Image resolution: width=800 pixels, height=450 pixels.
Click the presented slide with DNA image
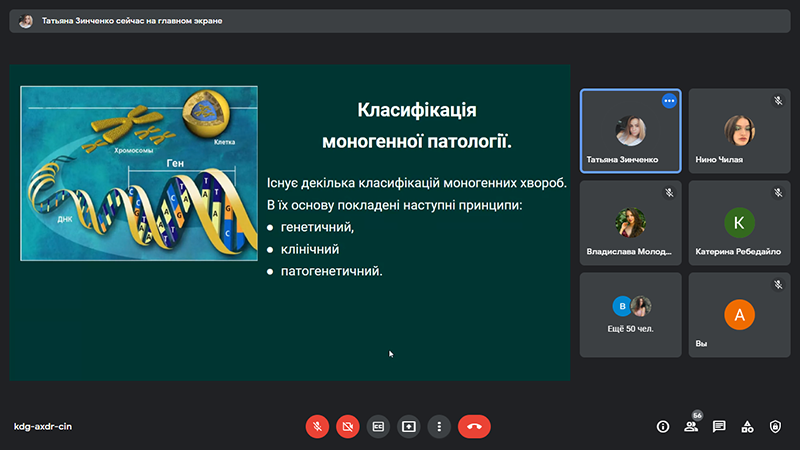click(x=290, y=222)
